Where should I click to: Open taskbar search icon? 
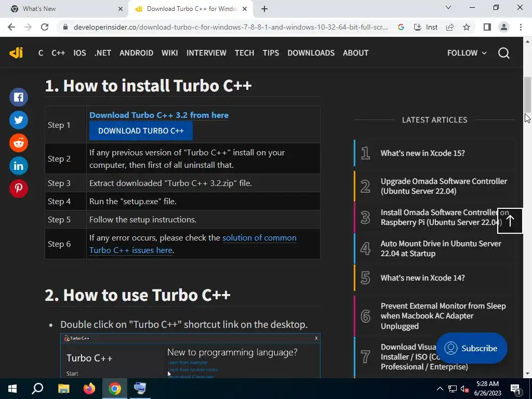tap(37, 389)
